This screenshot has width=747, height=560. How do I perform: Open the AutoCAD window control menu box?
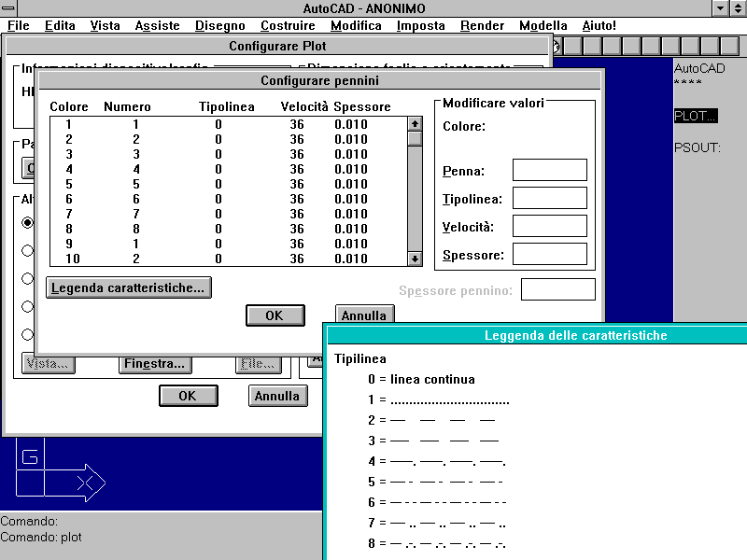[8, 7]
